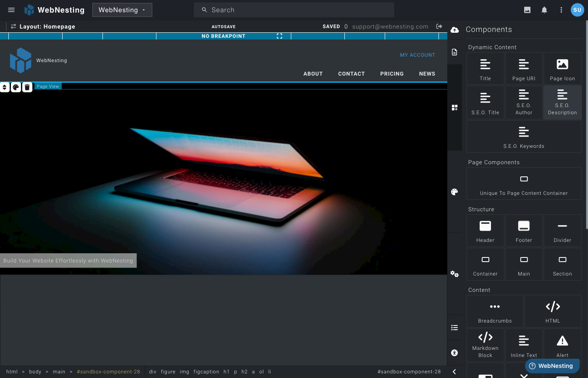Screen dimensions: 588x378
Task: Collapse the right sidebar with the chevron
Action: [x=454, y=371]
